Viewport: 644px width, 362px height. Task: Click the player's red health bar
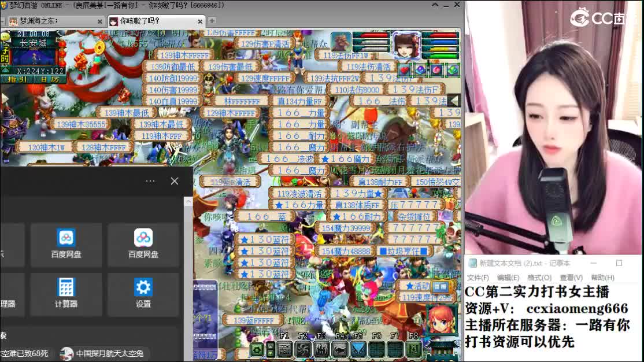440,35
